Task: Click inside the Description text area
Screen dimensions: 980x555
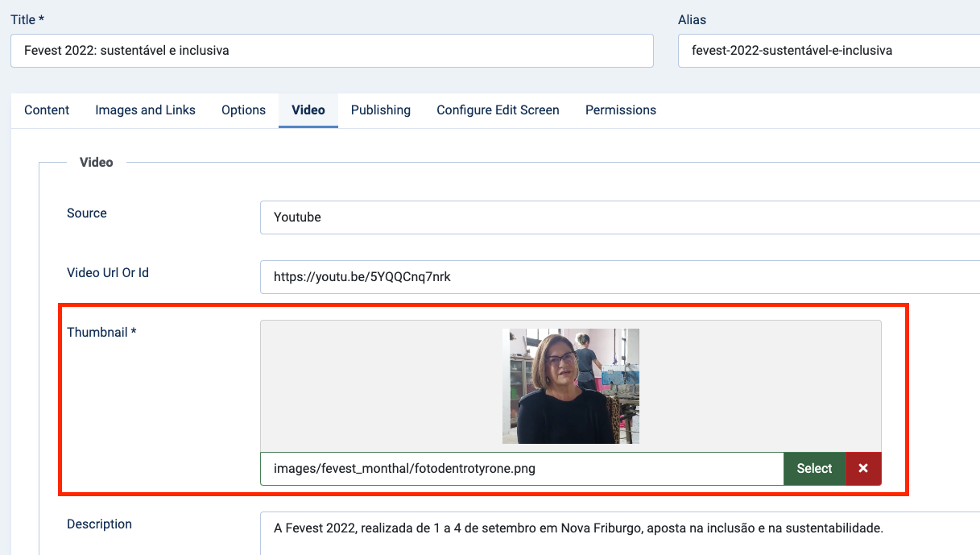Action: coord(620,532)
